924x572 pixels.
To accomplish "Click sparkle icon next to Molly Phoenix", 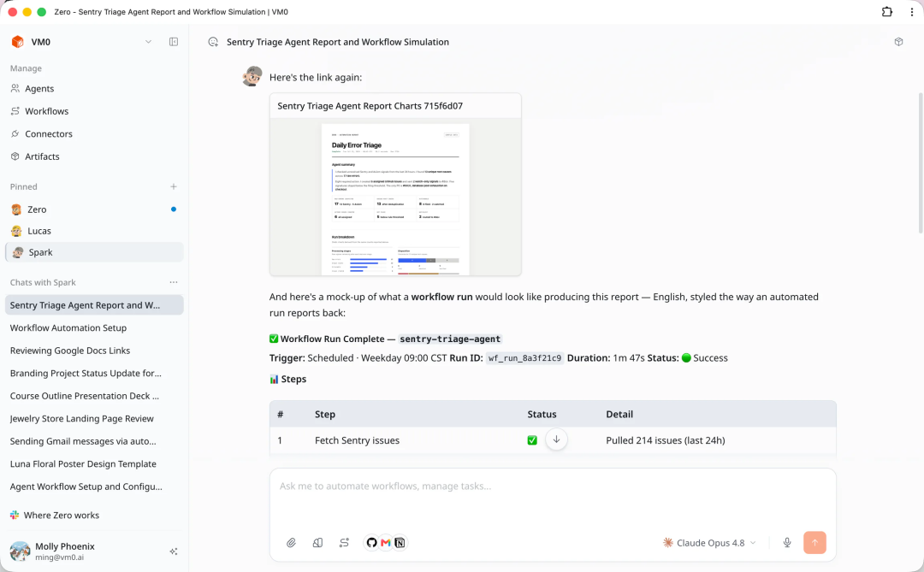I will pos(174,552).
